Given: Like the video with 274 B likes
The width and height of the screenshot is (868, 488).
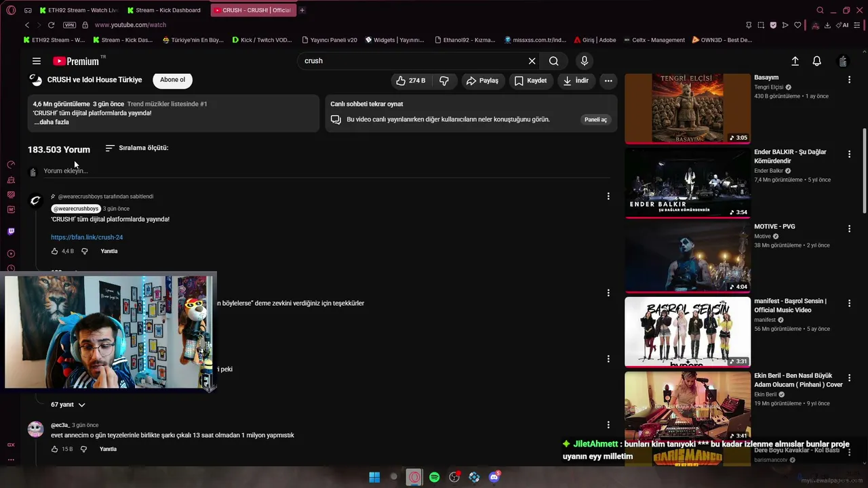Looking at the screenshot, I should 412,81.
